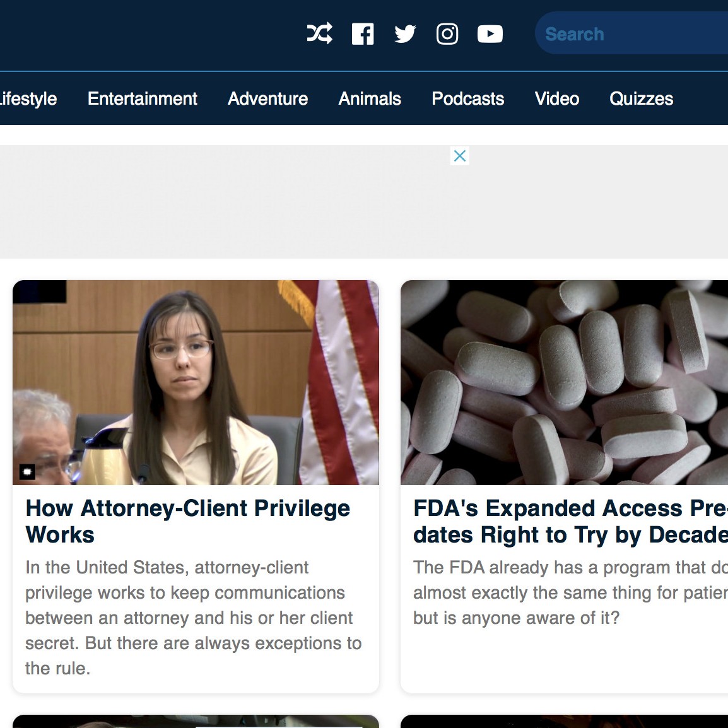Go to the Quizzes page
Image resolution: width=728 pixels, height=728 pixels.
(x=641, y=98)
